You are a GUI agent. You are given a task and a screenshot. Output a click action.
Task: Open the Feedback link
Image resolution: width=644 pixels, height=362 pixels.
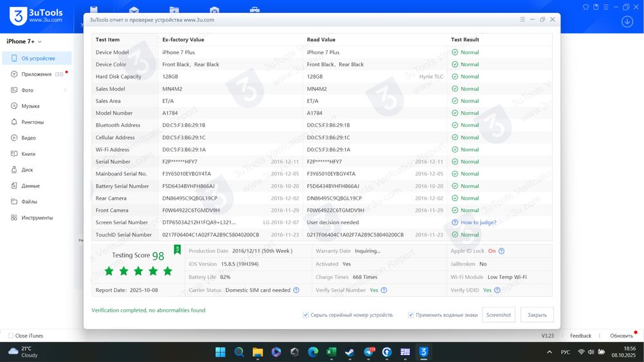[580, 336]
